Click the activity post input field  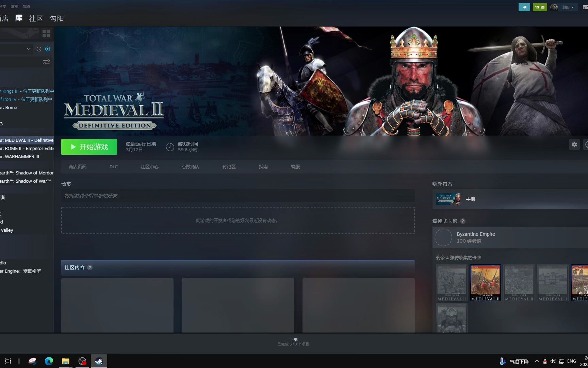pyautogui.click(x=238, y=196)
